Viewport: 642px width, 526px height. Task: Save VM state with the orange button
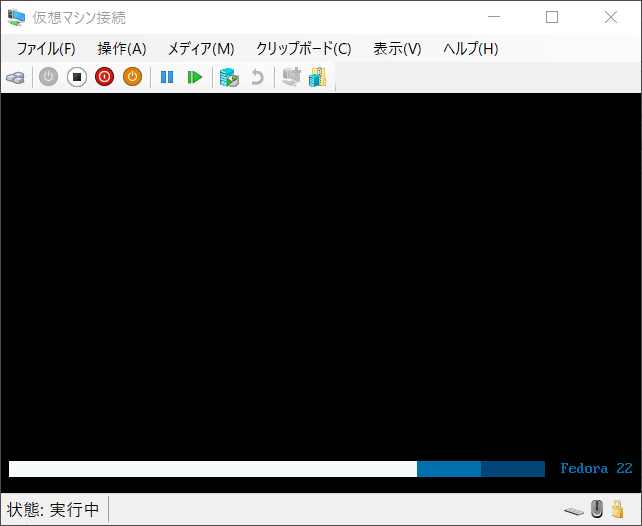click(x=132, y=77)
